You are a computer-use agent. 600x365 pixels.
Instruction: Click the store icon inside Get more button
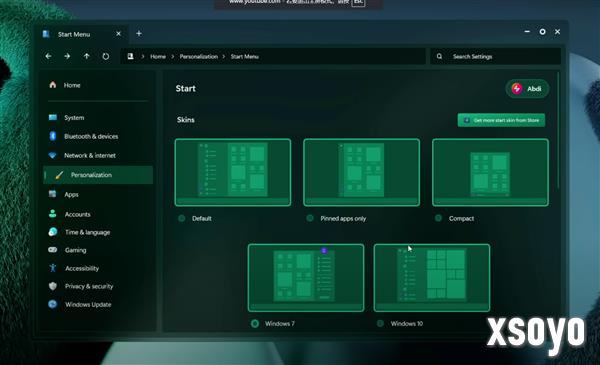[x=467, y=120]
